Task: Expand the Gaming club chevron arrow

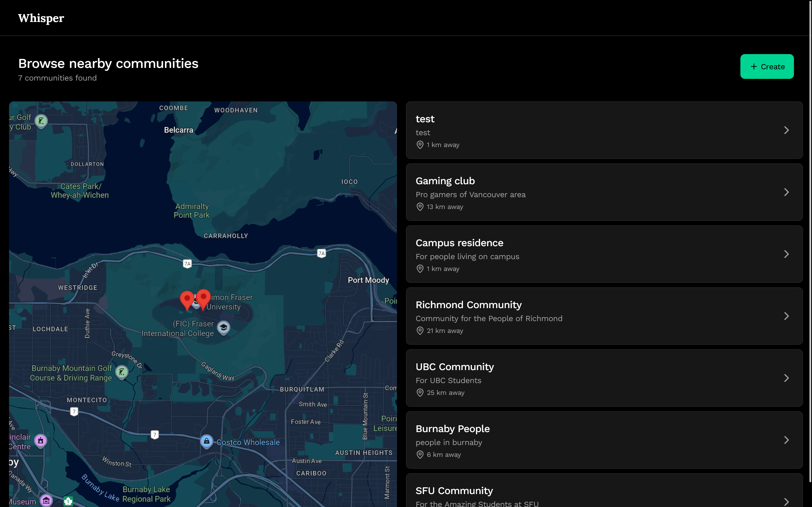Action: pyautogui.click(x=786, y=192)
